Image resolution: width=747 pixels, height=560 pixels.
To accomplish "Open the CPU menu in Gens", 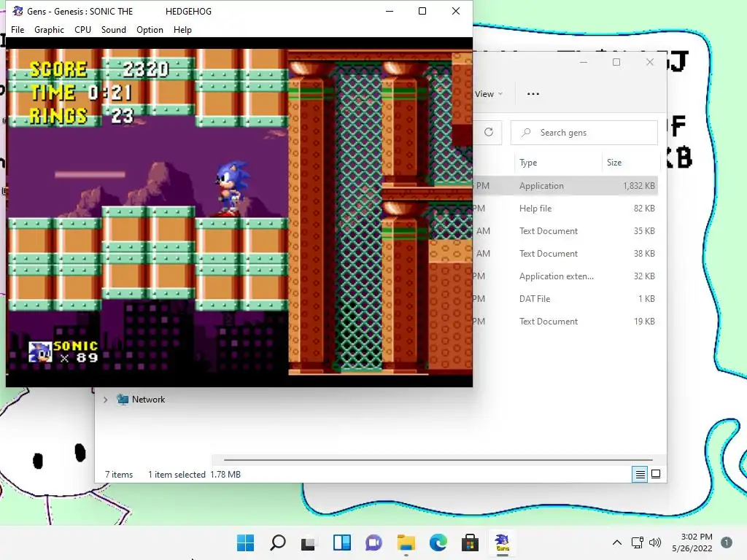I will 82,29.
